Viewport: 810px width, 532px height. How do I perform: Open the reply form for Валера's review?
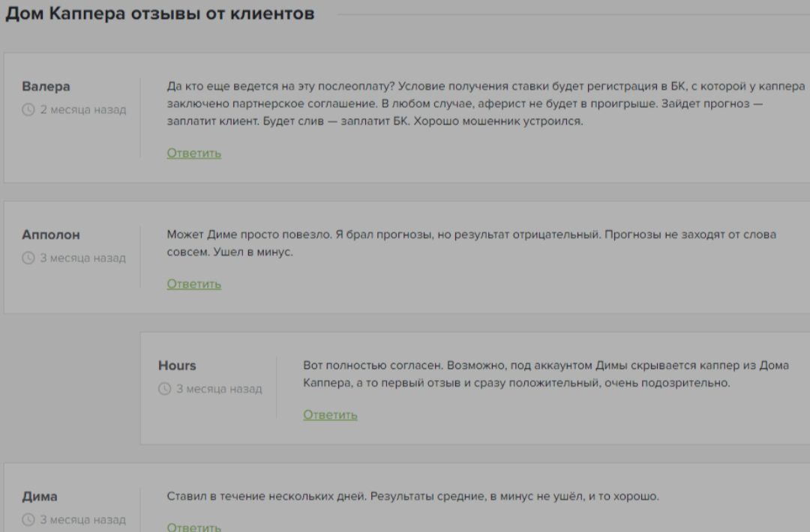click(x=192, y=152)
